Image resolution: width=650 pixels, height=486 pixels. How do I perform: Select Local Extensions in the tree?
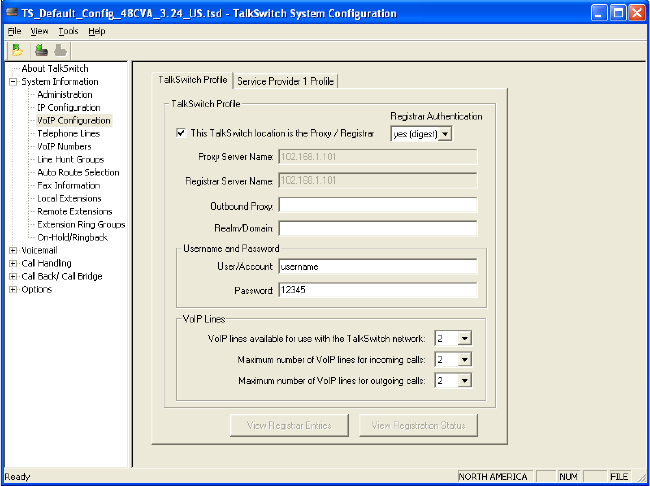(x=69, y=199)
